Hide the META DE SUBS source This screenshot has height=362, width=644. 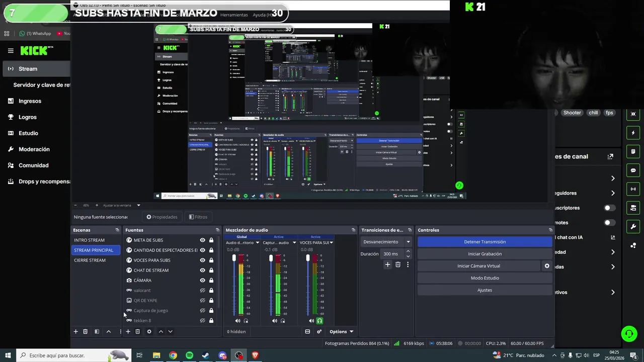[x=202, y=240]
